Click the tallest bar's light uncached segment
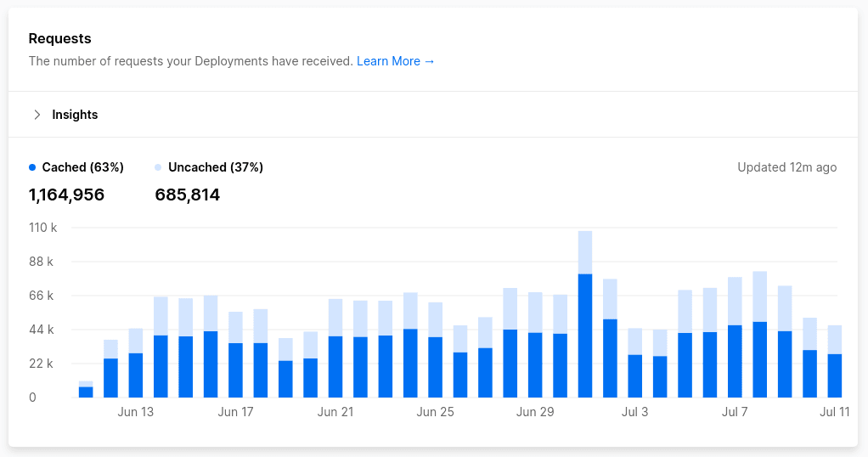This screenshot has width=868, height=457. click(x=585, y=252)
